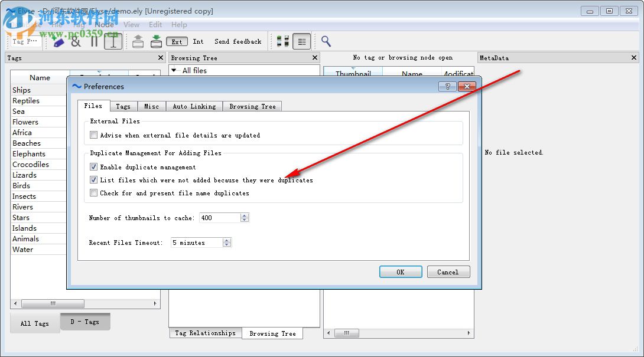Image resolution: width=644 pixels, height=357 pixels.
Task: Switch to the D - Tags tab
Action: (85, 322)
